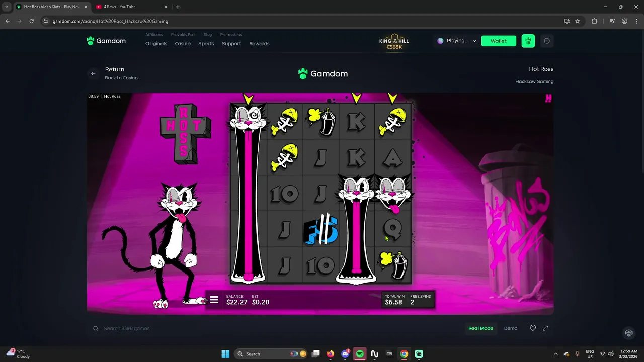Open Firefox from the taskbar
The image size is (644, 362).
click(x=331, y=354)
